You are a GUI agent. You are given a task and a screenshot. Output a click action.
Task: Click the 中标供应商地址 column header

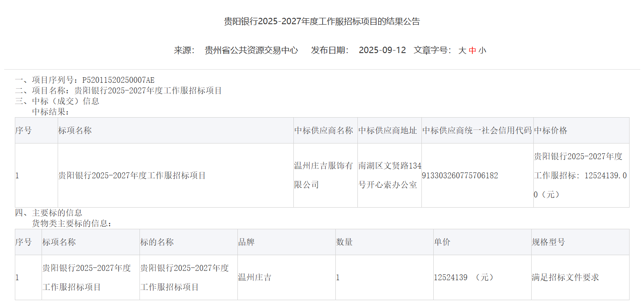click(388, 131)
